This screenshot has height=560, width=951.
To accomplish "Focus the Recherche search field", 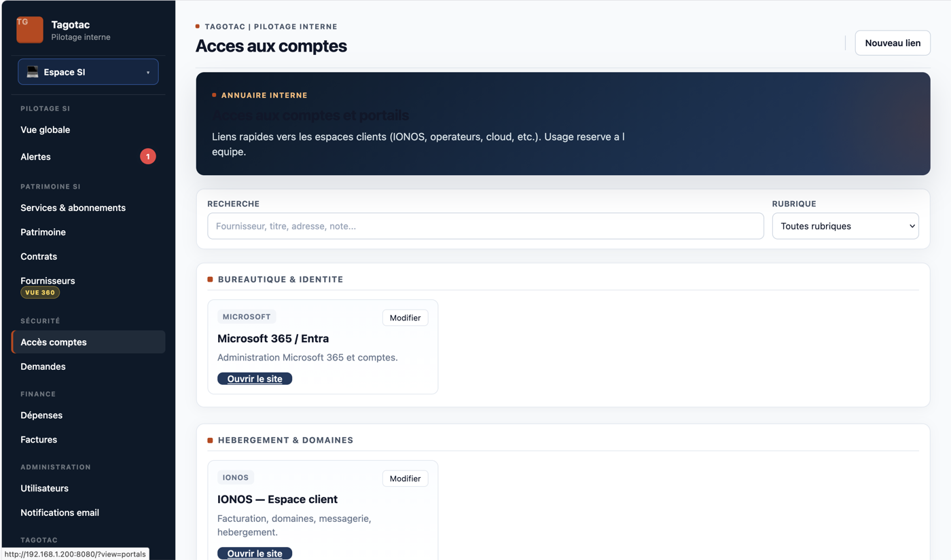I will (x=486, y=226).
